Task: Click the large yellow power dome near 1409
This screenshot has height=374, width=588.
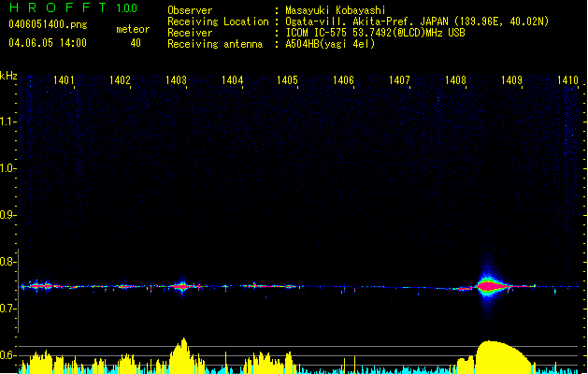Action: click(503, 357)
